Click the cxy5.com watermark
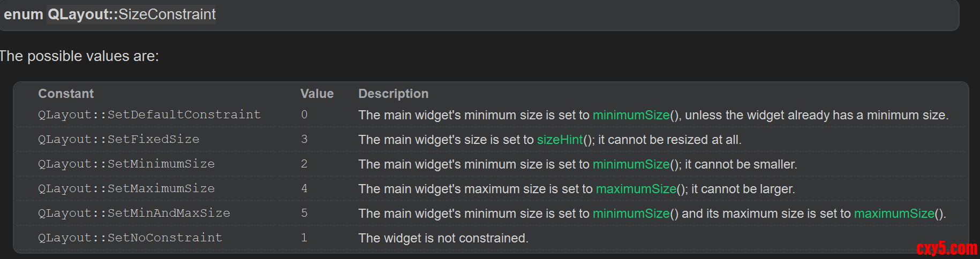The width and height of the screenshot is (980, 259). pyautogui.click(x=946, y=248)
